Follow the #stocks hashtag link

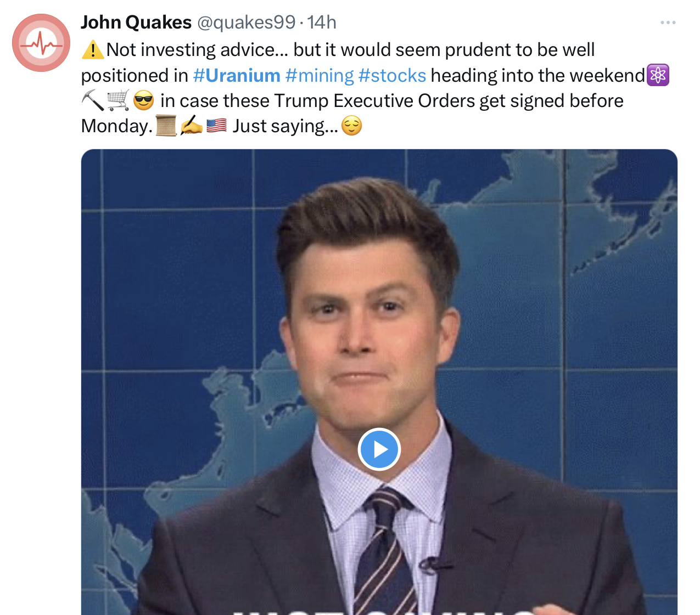pos(392,75)
